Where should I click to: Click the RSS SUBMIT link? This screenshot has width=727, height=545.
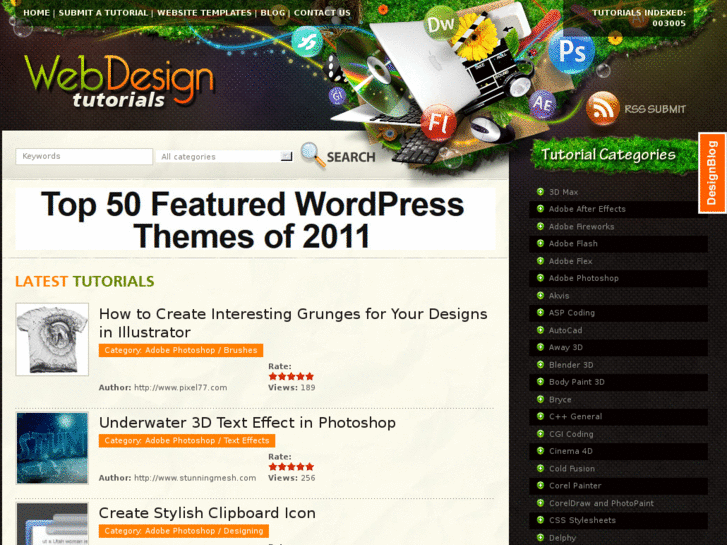pyautogui.click(x=655, y=109)
